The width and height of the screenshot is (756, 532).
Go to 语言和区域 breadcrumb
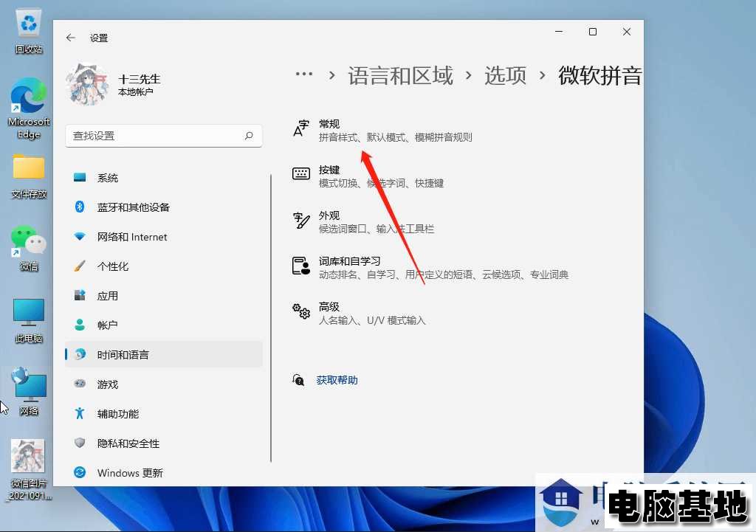pos(400,76)
